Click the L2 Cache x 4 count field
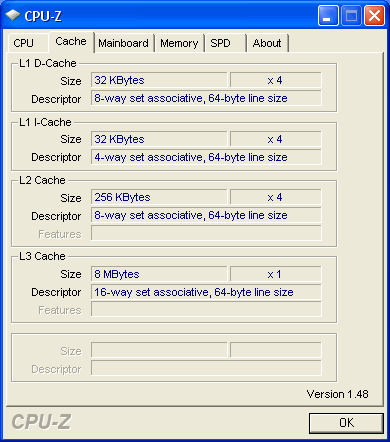This screenshot has height=442, width=390. (x=275, y=197)
